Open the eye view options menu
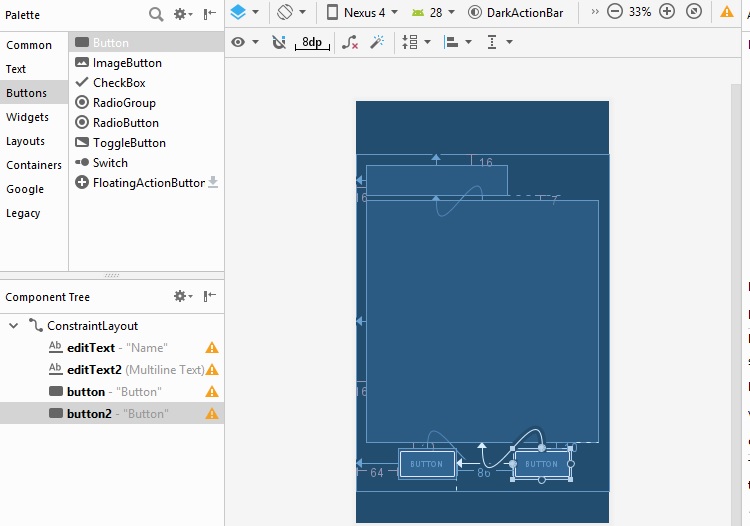 244,42
